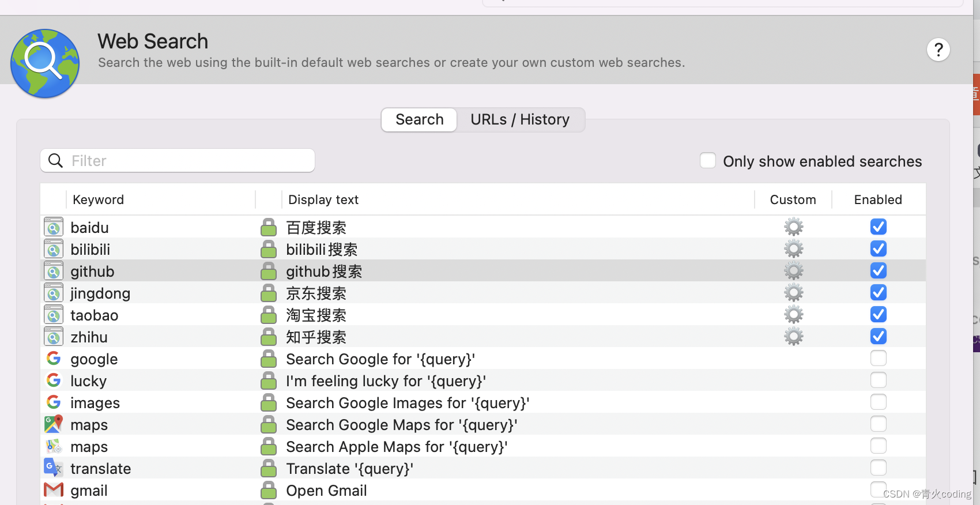Click the lock icon for bilibili
Image resolution: width=980 pixels, height=505 pixels.
269,249
